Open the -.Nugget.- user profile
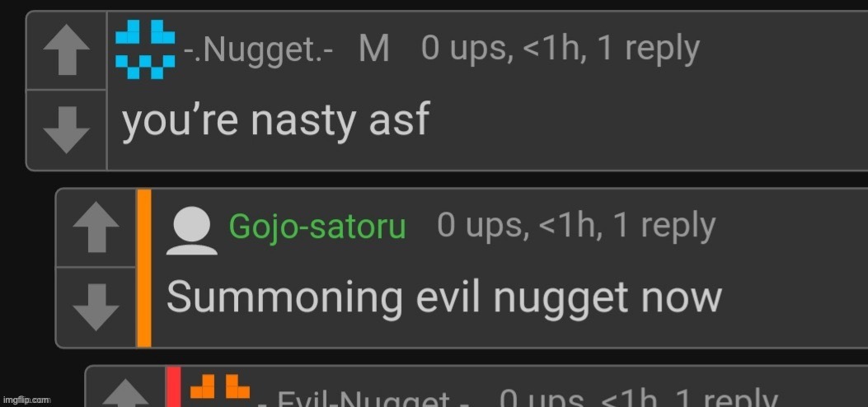Image resolution: width=868 pixels, height=407 pixels. point(258,51)
